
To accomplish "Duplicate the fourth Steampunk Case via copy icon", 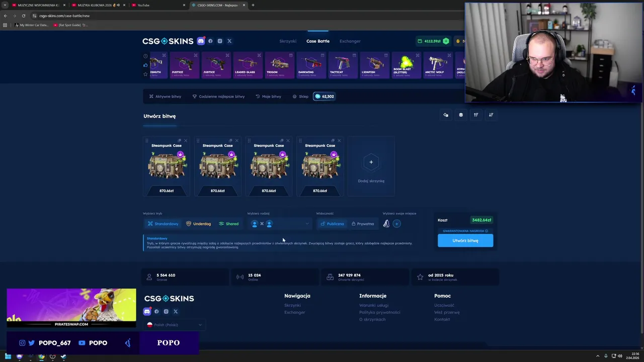I will point(333,141).
